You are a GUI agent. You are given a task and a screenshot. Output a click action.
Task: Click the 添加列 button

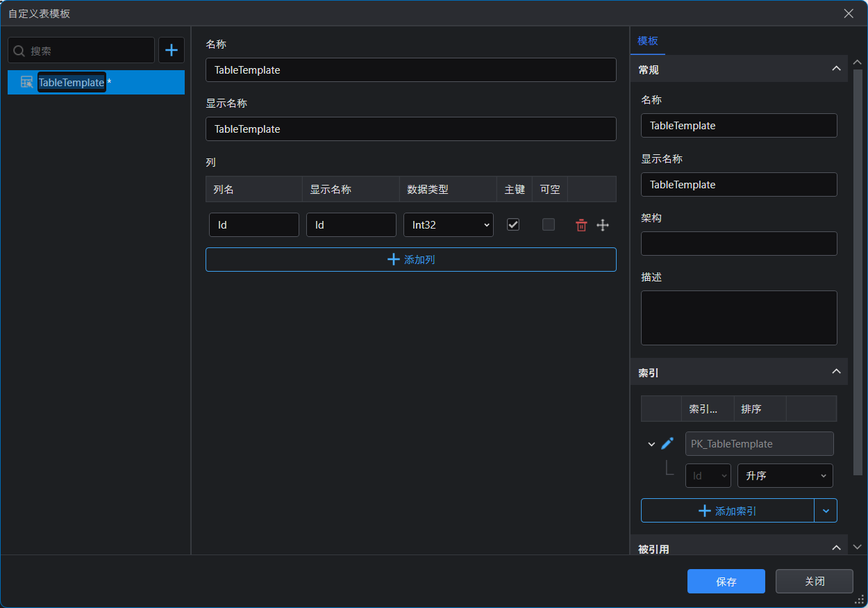pyautogui.click(x=410, y=260)
